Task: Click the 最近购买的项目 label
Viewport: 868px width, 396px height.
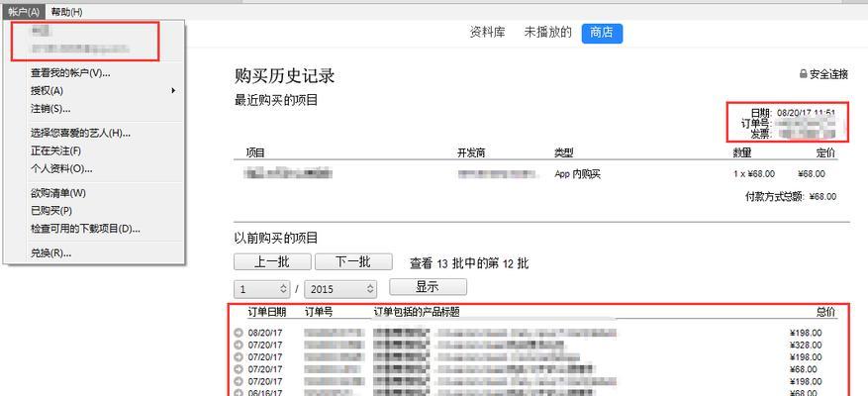Action: tap(276, 100)
